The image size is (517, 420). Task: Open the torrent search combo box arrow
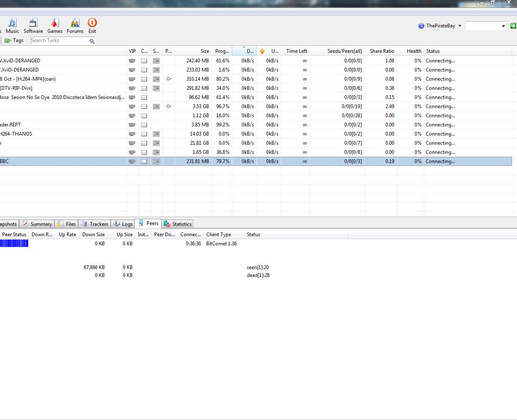click(x=503, y=26)
